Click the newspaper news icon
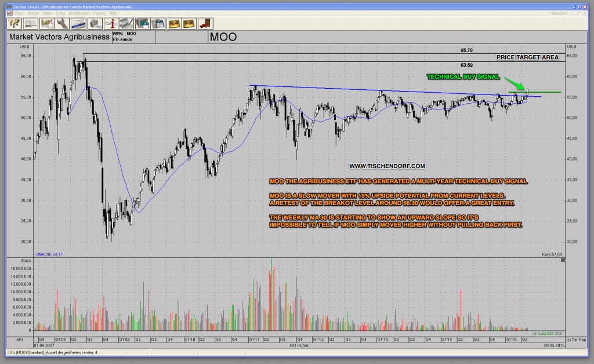Screen dimensions: 594x364 78,23
